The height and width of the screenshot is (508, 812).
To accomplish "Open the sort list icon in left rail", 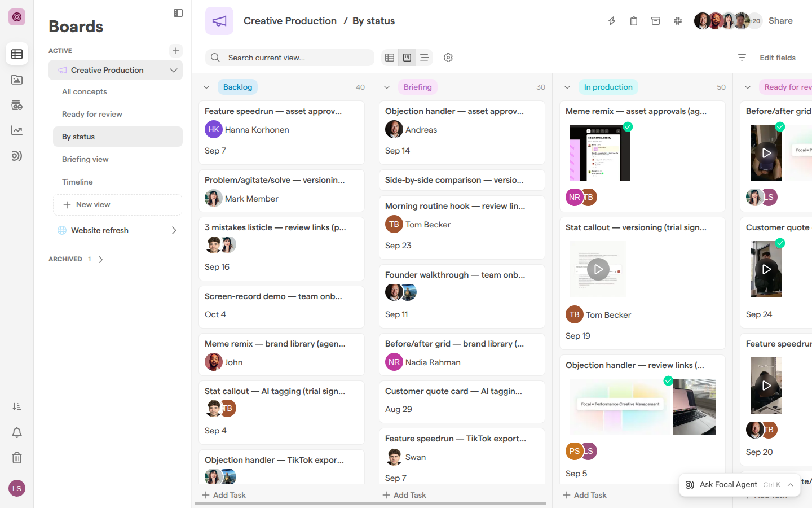I will point(17,406).
